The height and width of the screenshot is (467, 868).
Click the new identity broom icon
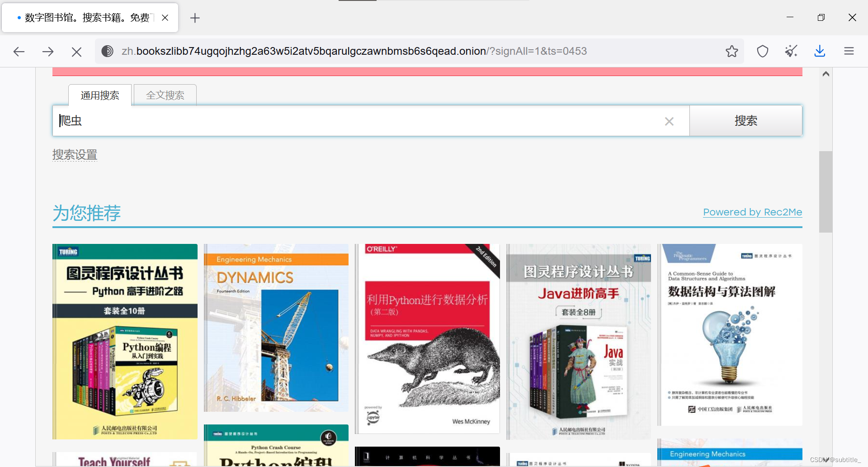pos(791,51)
